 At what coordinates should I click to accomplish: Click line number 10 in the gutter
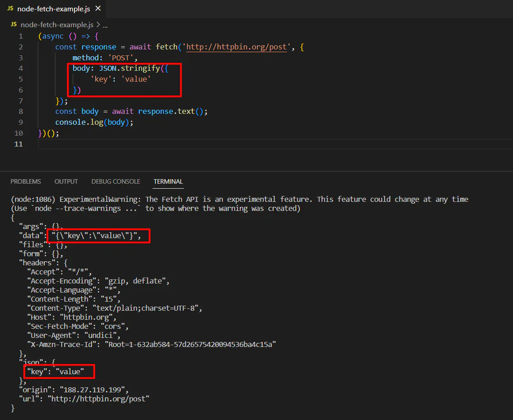19,133
